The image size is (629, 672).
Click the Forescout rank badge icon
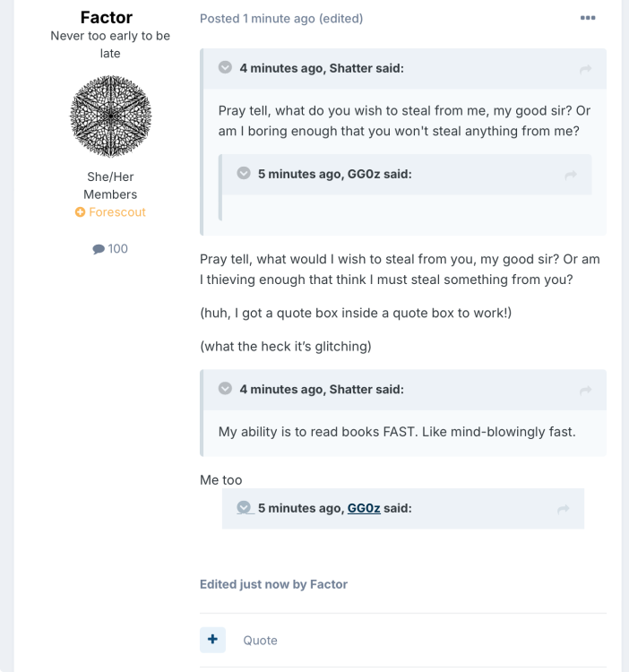(x=80, y=212)
